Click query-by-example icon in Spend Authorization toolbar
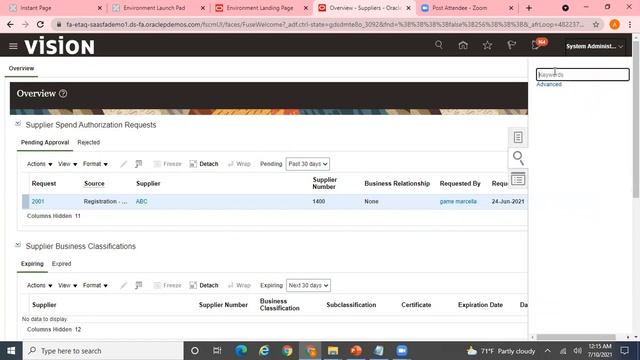 pos(139,164)
